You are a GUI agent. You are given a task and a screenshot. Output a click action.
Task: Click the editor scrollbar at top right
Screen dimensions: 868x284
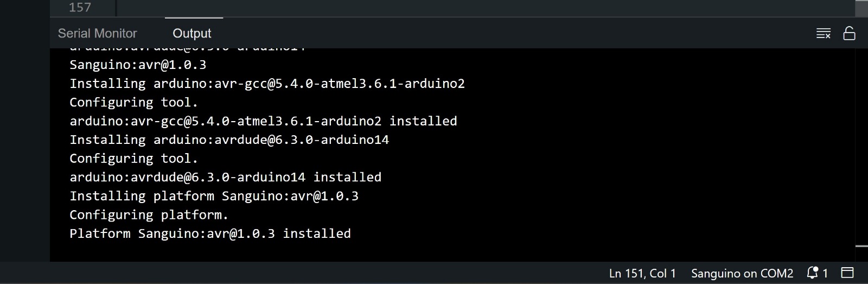[861, 8]
